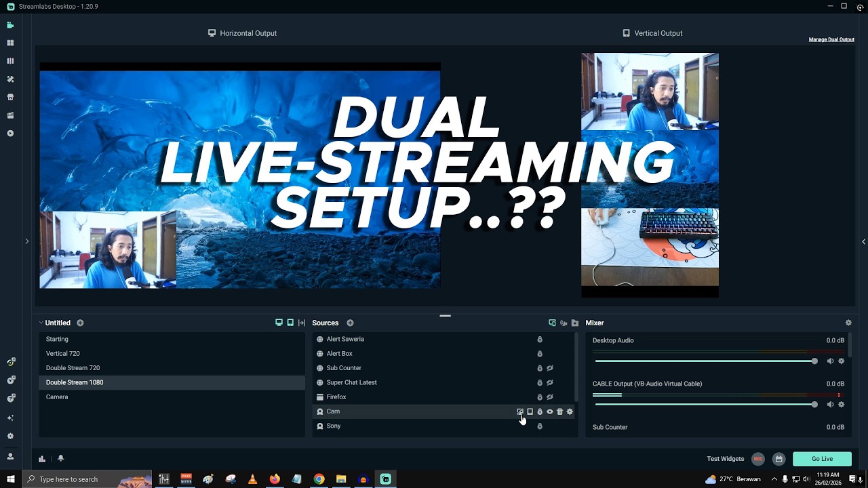Add a source folder in the Sources panel
Image resolution: width=868 pixels, height=488 pixels.
tap(575, 323)
